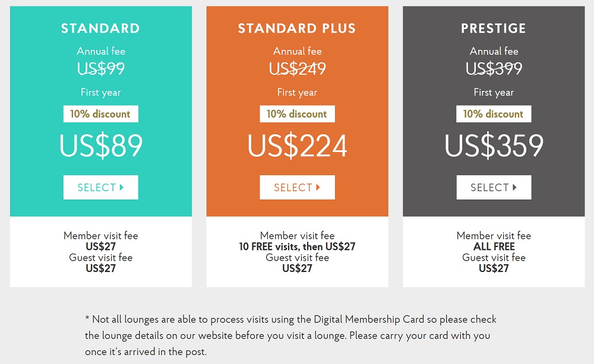Click the US$224 first-year price
The width and height of the screenshot is (594, 364).
pos(297,146)
